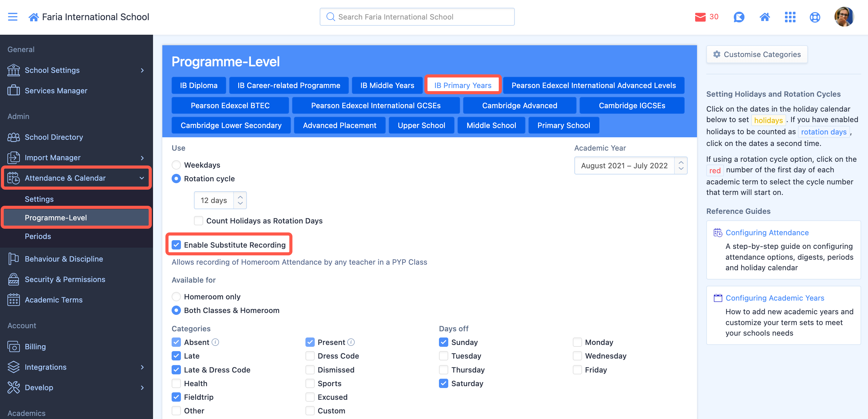This screenshot has height=419, width=868.
Task: Open the hamburger menu icon
Action: point(12,17)
